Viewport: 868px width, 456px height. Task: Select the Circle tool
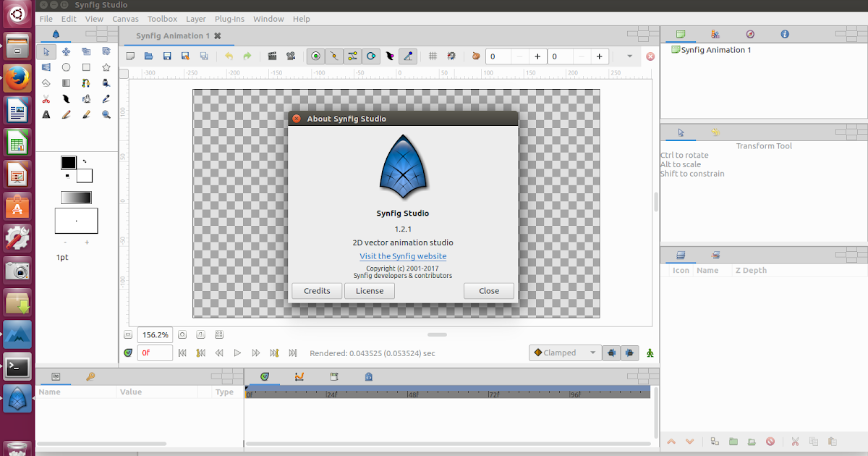66,67
